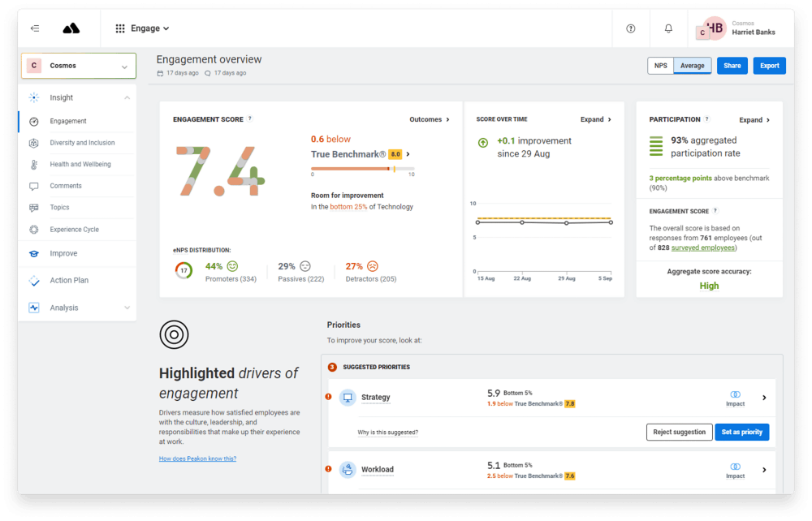Open the Engage app switcher dropdown
This screenshot has width=812, height=521.
pyautogui.click(x=143, y=28)
